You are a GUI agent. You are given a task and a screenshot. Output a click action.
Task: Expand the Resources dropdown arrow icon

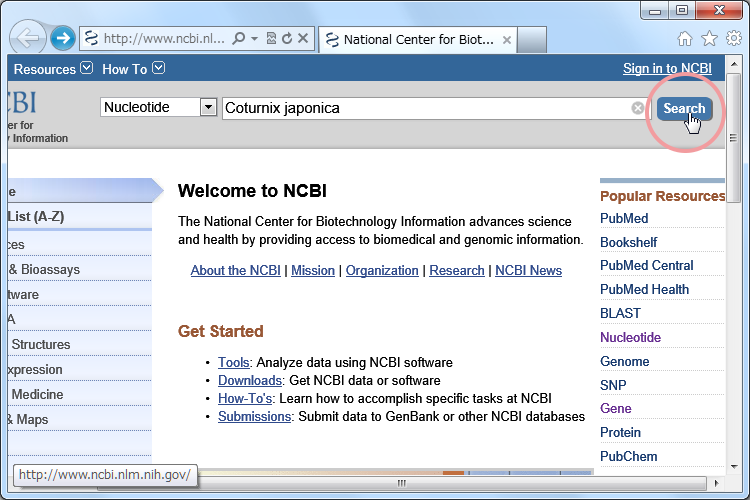pos(87,68)
